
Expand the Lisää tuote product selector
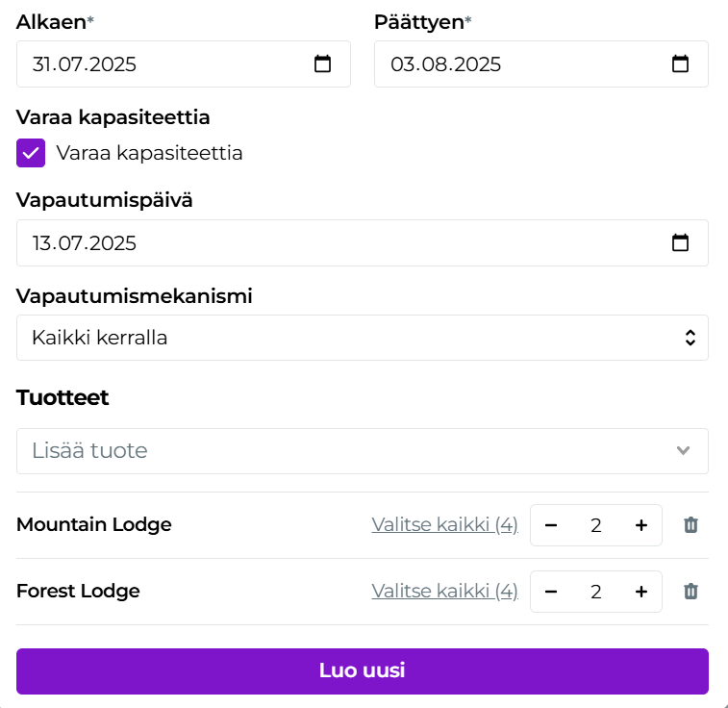346,451
